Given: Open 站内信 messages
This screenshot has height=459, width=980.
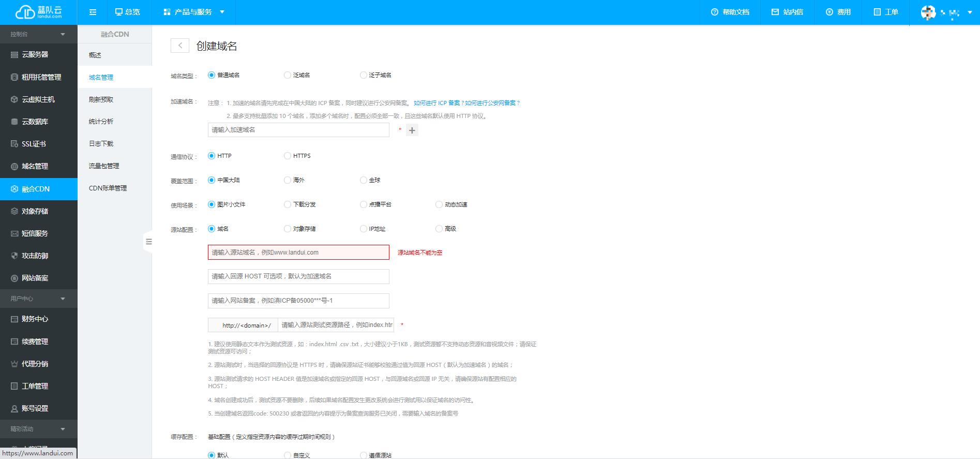Looking at the screenshot, I should pyautogui.click(x=787, y=12).
